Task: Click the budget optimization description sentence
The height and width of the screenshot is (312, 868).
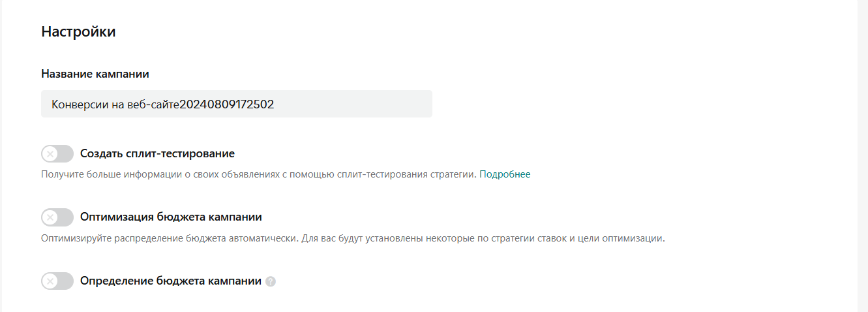Action: point(353,238)
